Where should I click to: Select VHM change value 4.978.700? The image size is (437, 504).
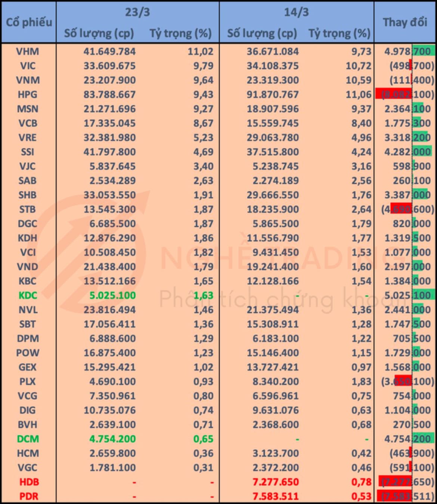coord(407,52)
